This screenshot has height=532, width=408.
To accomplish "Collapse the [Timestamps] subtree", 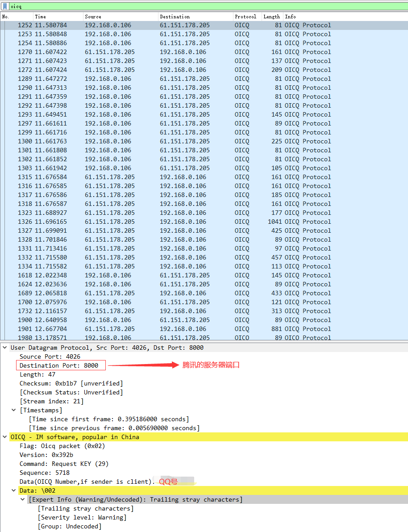I will (13, 410).
